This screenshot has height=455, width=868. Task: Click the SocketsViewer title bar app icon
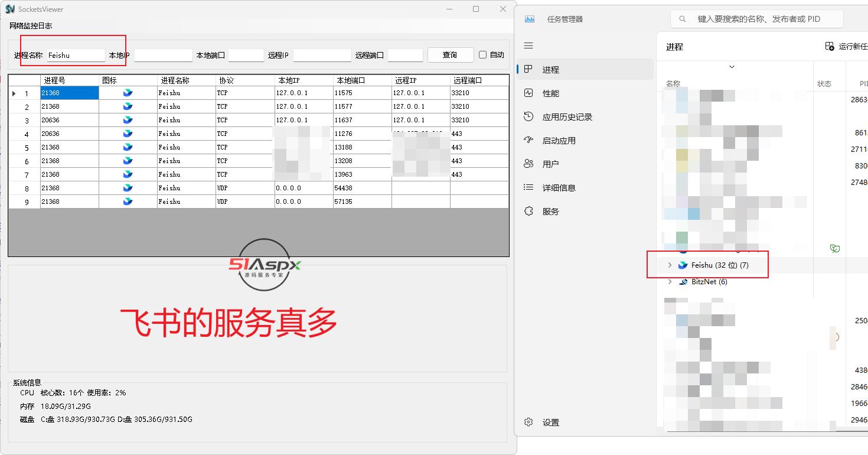tap(10, 9)
